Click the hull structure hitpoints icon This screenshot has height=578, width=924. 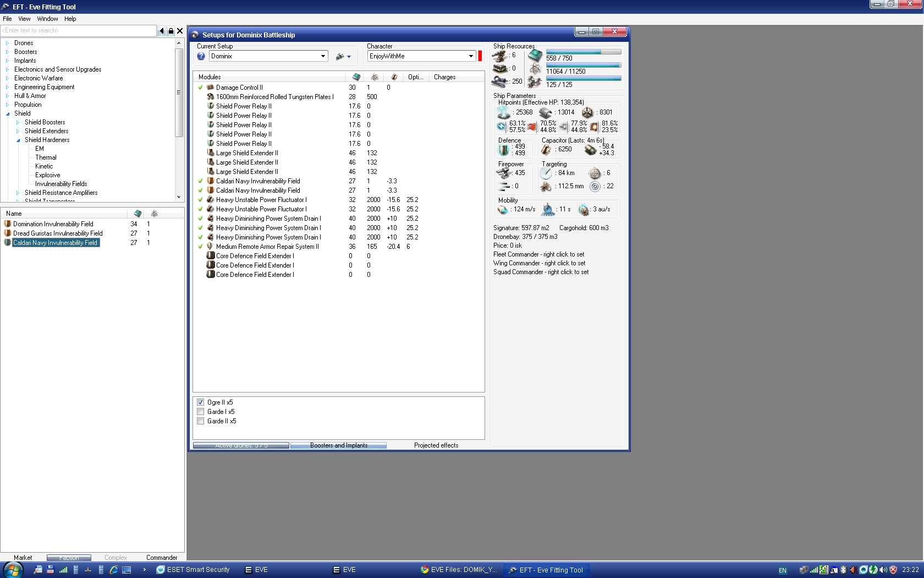click(587, 112)
